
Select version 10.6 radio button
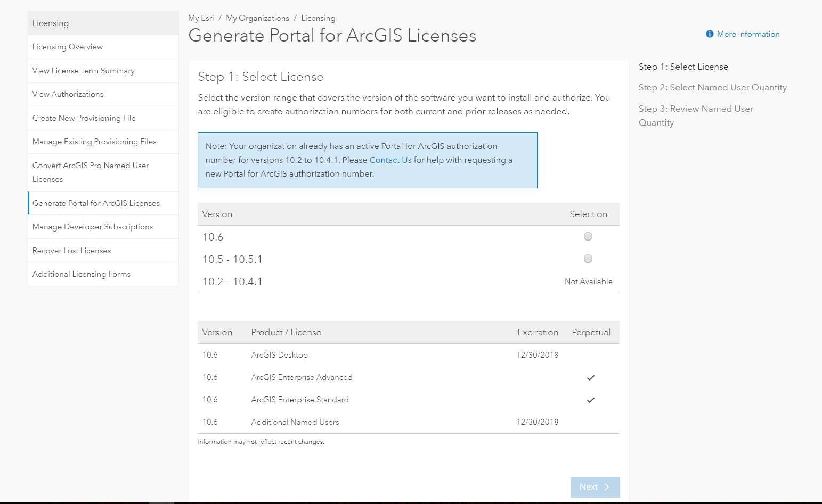click(588, 236)
